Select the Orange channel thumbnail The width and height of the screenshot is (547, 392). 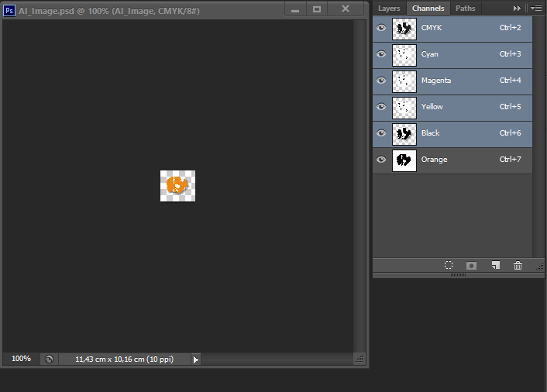(404, 160)
